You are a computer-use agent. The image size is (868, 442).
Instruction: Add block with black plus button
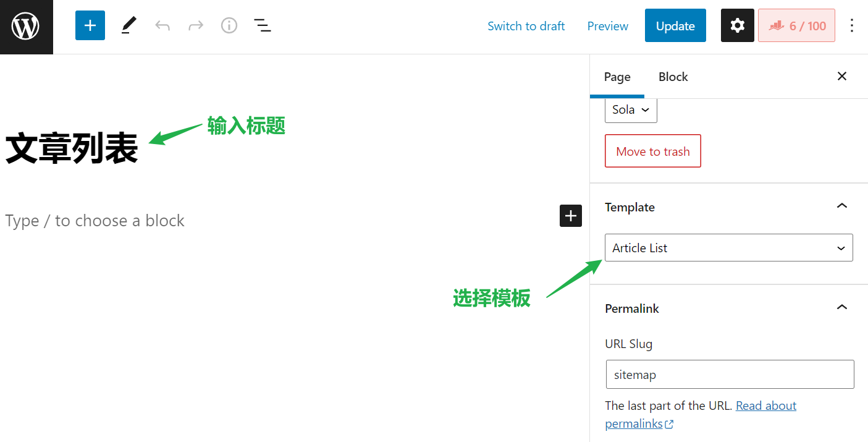571,216
